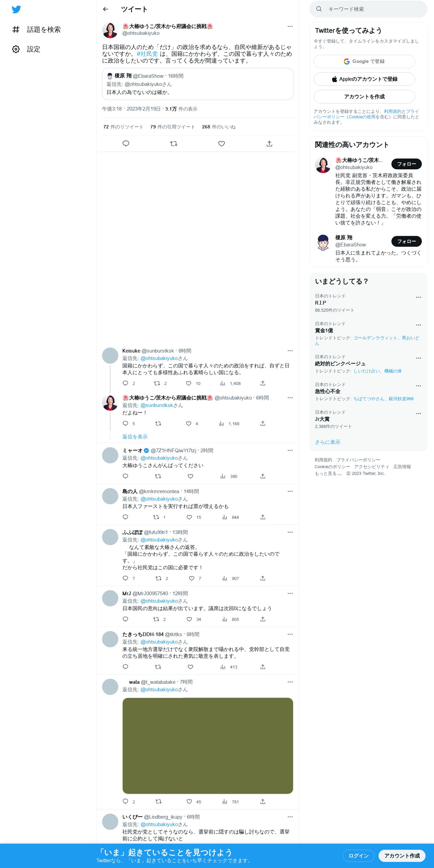Share the main tweet via the share icon
Viewport: 434px width, 868px height.
pyautogui.click(x=269, y=144)
